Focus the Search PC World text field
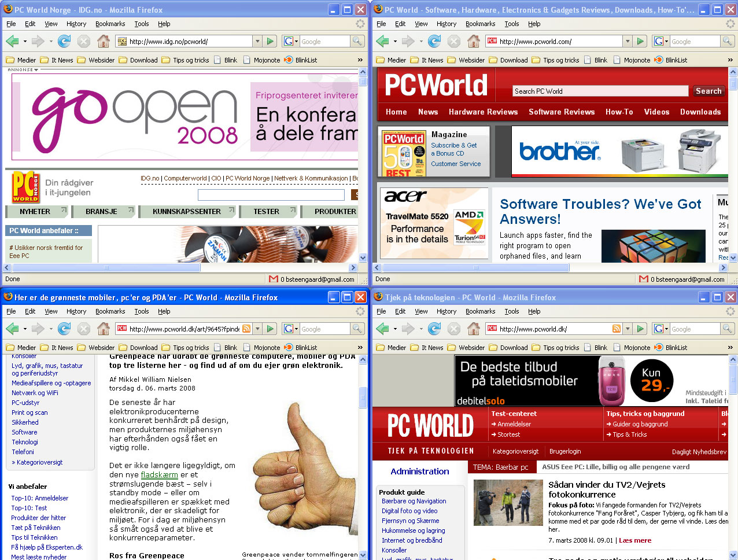Screen dimensions: 738x560 (600, 91)
